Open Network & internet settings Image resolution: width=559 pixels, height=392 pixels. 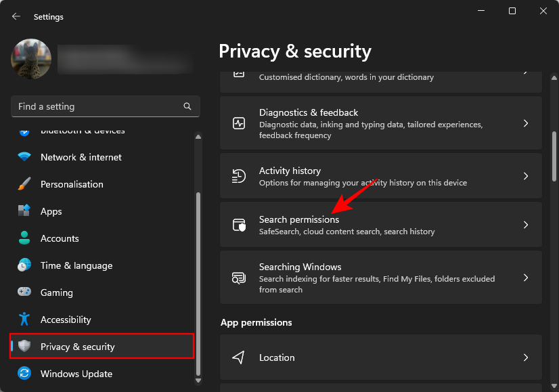coord(102,157)
